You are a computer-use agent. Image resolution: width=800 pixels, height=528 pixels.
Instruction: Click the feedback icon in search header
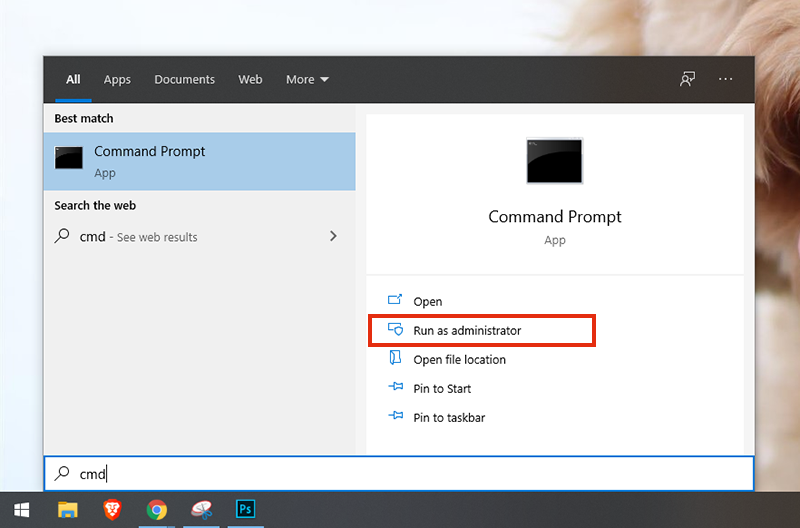coord(687,79)
